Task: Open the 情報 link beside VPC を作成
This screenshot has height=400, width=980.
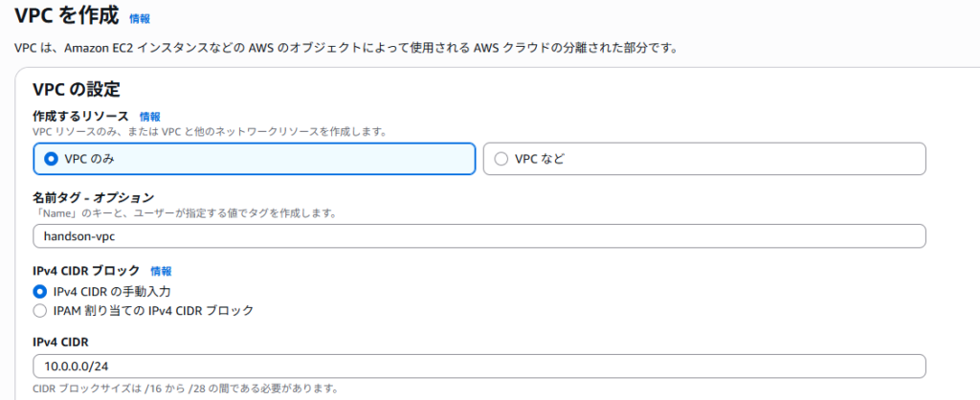Action: (140, 19)
